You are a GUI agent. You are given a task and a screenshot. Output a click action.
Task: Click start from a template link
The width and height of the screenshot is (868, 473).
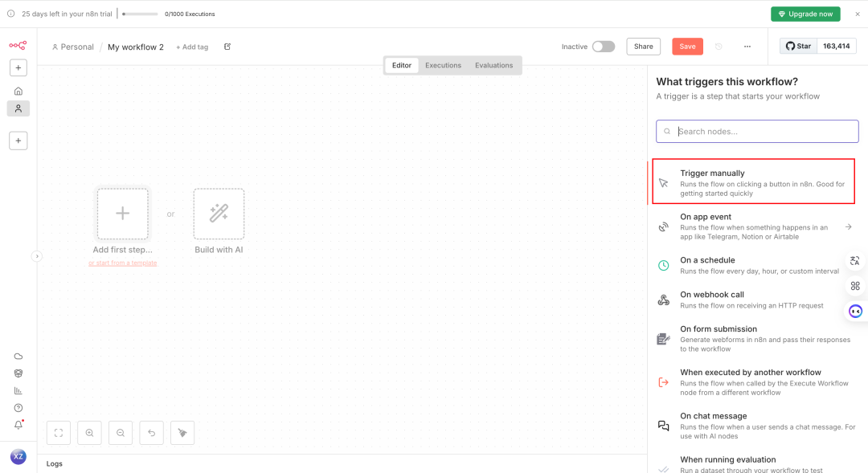click(x=123, y=263)
